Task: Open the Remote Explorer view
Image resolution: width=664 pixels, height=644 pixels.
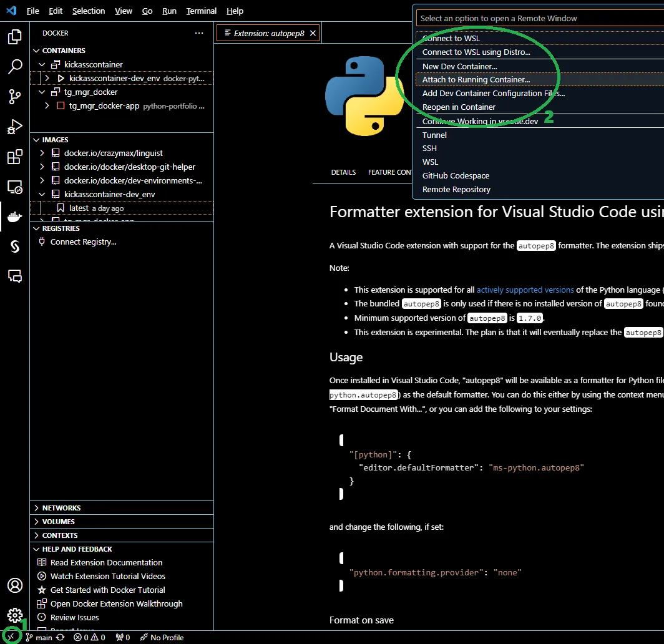Action: (x=15, y=187)
